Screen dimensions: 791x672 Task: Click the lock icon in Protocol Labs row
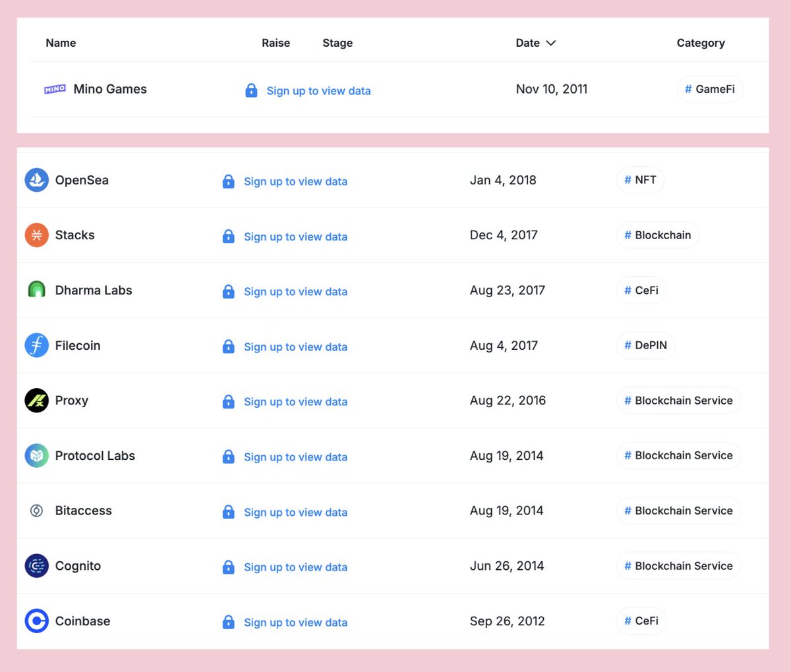pos(228,457)
